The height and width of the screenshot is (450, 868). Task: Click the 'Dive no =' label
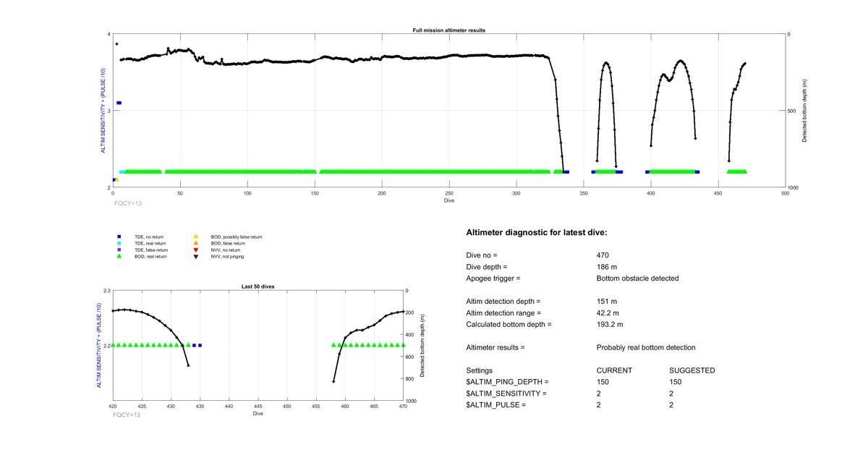(x=482, y=255)
